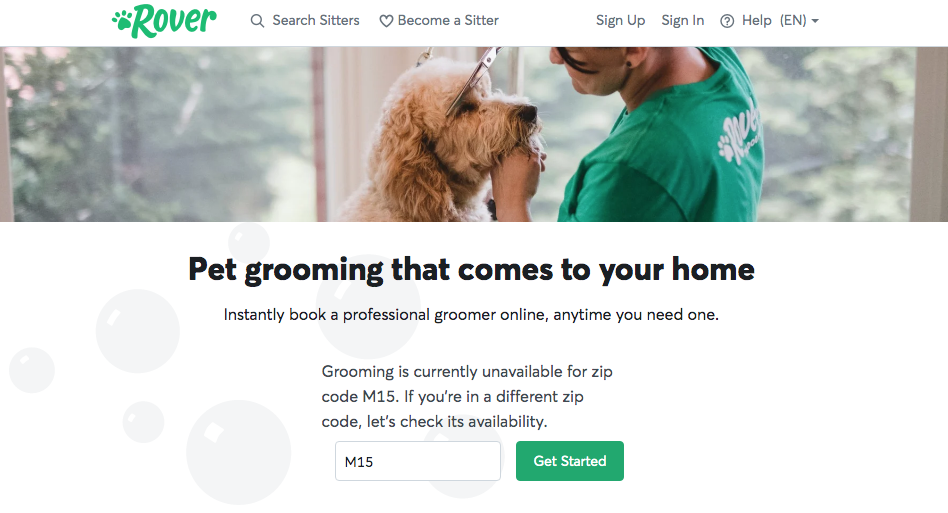Screen dimensions: 948x513
Task: Go to Become a Sitter
Action: [x=448, y=21]
